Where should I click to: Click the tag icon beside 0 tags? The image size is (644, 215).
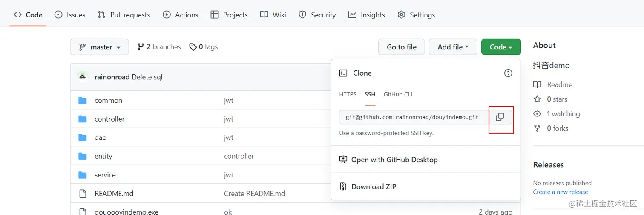point(193,47)
